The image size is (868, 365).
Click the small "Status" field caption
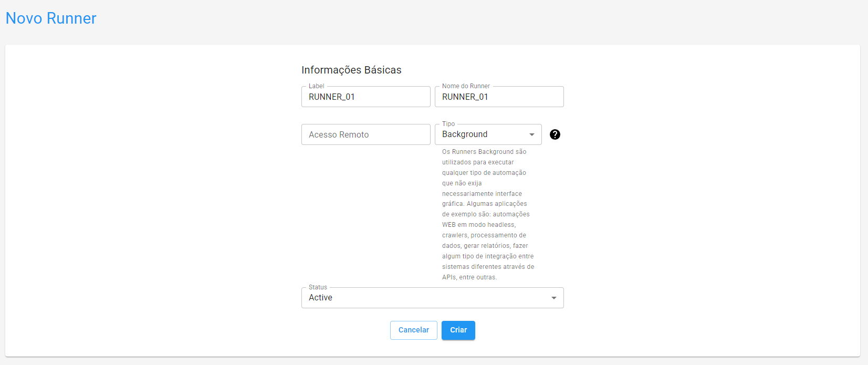coord(318,287)
